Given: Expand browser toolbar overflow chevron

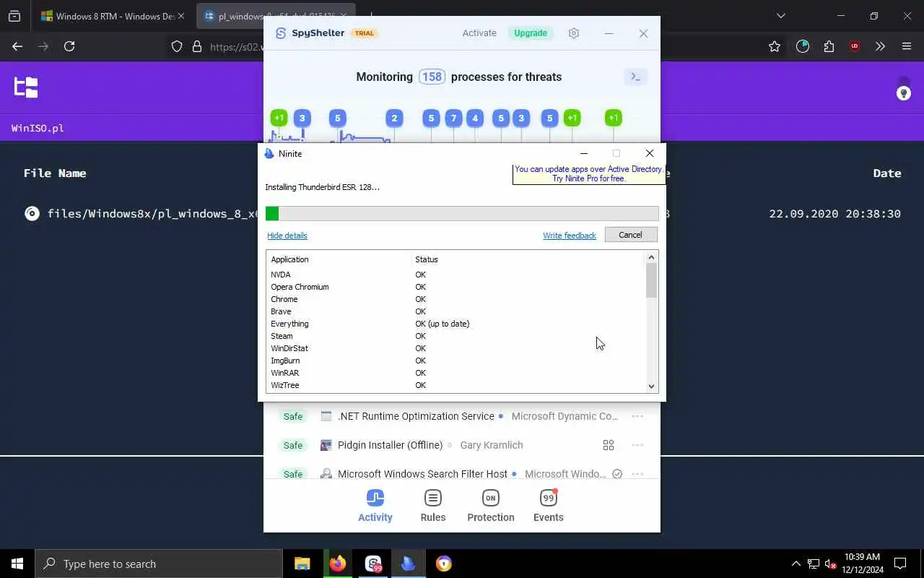Looking at the screenshot, I should point(880,46).
